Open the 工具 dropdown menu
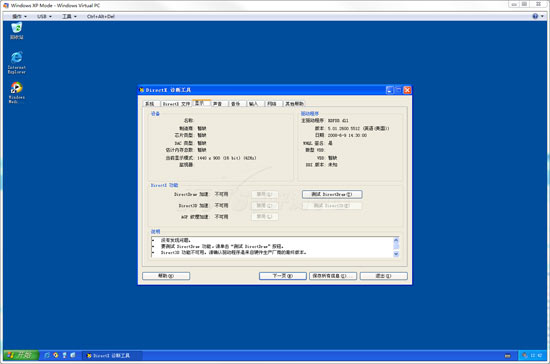 tap(69, 16)
